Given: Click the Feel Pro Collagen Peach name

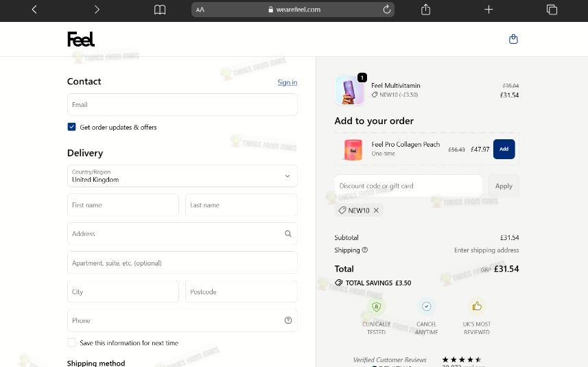Looking at the screenshot, I should (x=405, y=144).
